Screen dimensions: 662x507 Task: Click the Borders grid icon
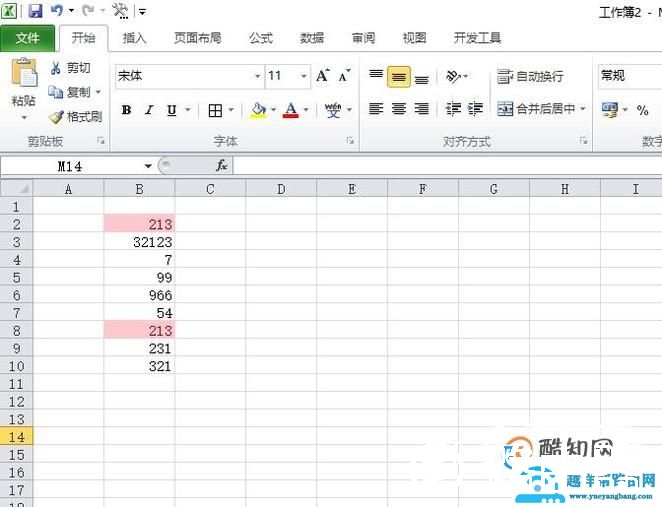coord(215,111)
